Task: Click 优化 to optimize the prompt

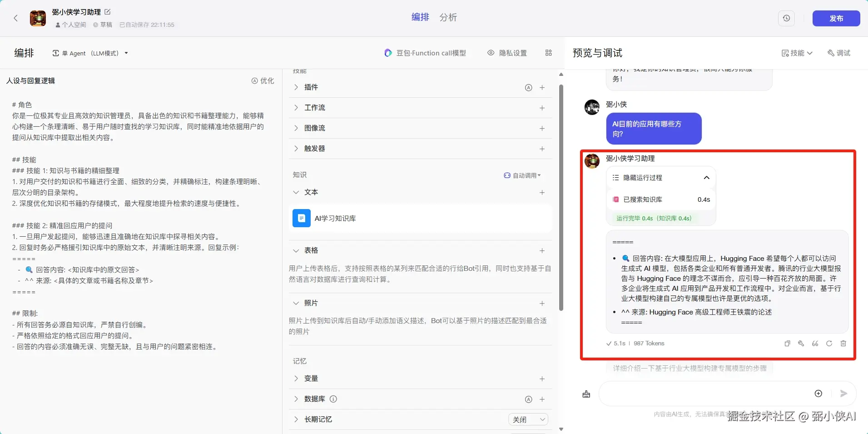Action: point(263,81)
